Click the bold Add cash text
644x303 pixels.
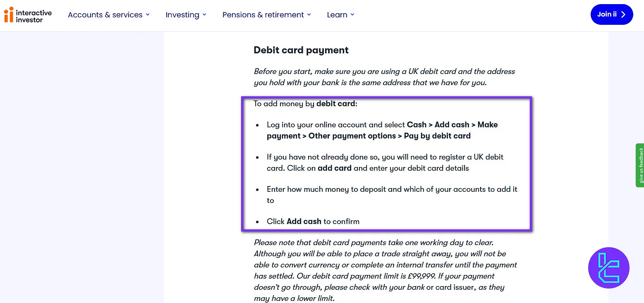tap(304, 221)
